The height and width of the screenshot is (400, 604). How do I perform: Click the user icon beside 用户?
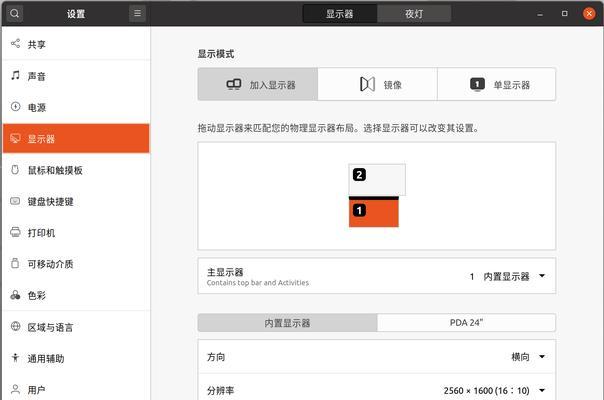15,389
